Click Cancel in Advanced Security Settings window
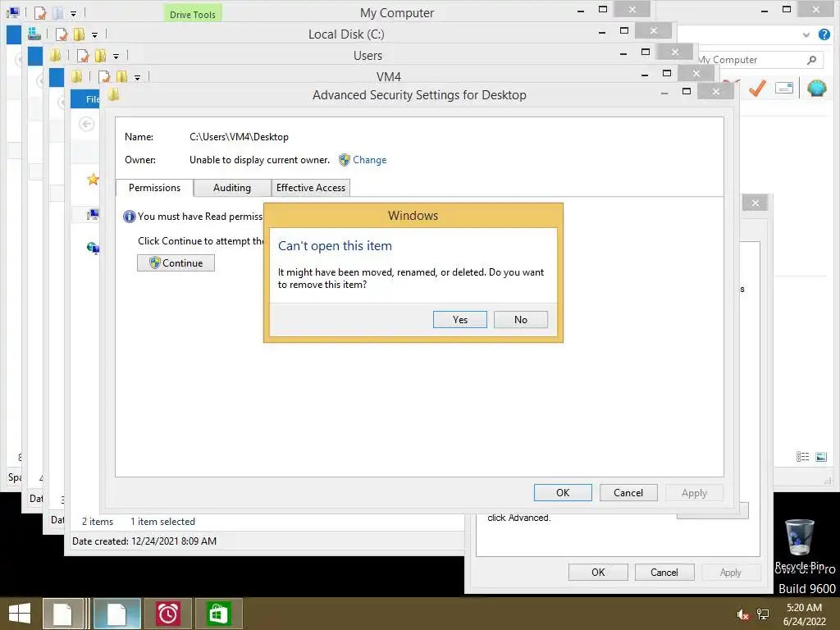Image resolution: width=840 pixels, height=630 pixels. tap(628, 492)
